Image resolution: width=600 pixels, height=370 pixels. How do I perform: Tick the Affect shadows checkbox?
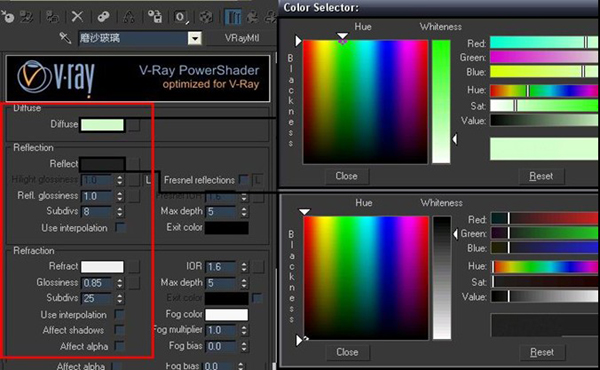pyautogui.click(x=120, y=330)
